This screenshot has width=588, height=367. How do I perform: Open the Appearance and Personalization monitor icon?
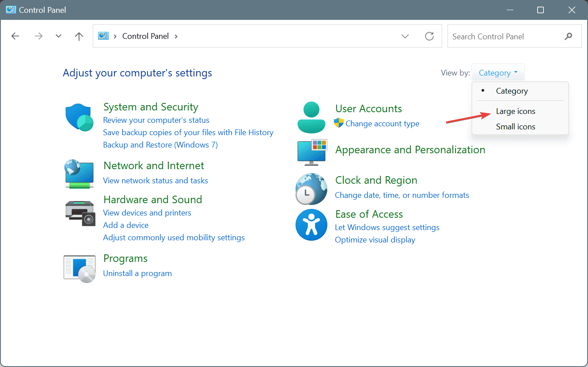tap(312, 152)
